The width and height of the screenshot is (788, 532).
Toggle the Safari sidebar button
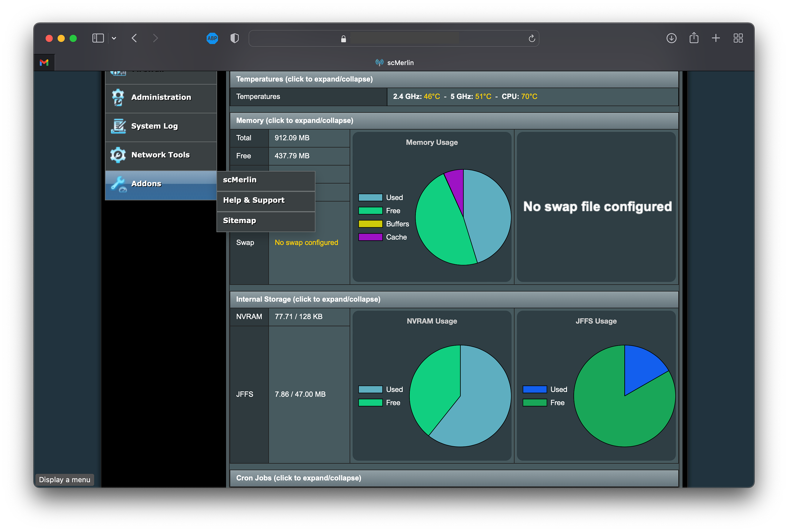pos(98,38)
